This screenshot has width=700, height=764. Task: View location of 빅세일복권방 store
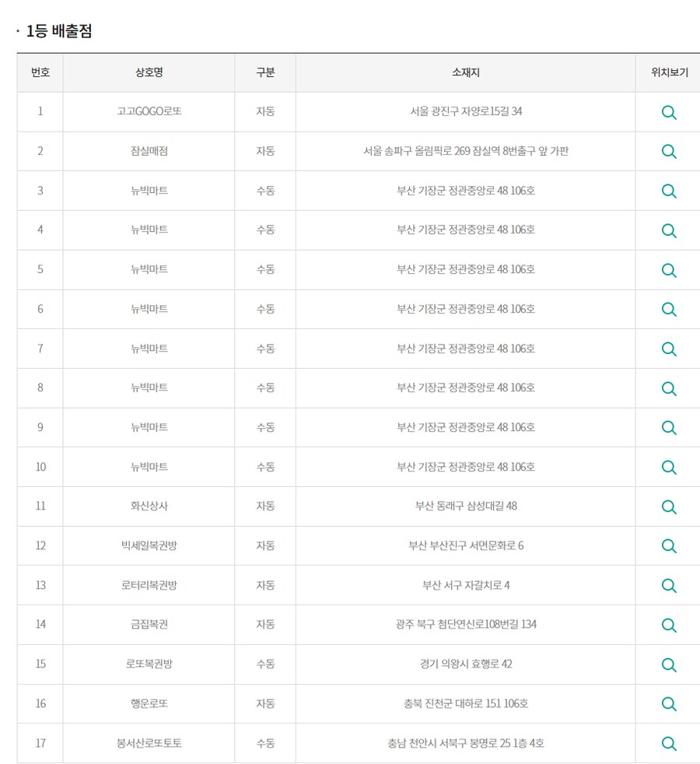tap(669, 546)
